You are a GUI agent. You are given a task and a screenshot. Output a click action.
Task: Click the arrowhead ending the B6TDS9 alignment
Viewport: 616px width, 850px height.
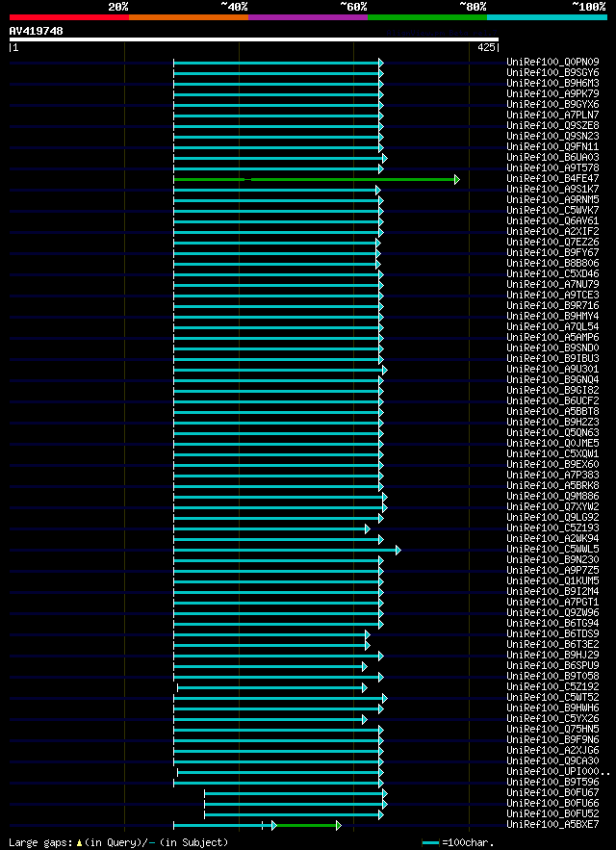click(367, 634)
